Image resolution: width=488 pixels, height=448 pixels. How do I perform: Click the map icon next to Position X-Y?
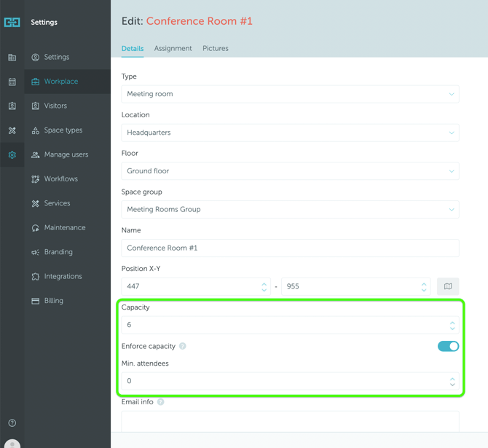point(448,286)
